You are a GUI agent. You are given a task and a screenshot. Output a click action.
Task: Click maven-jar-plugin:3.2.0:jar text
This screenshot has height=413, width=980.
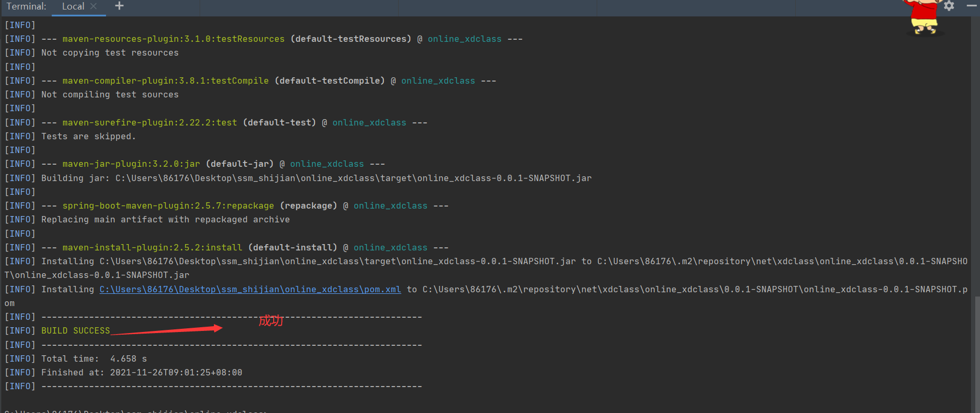(131, 164)
